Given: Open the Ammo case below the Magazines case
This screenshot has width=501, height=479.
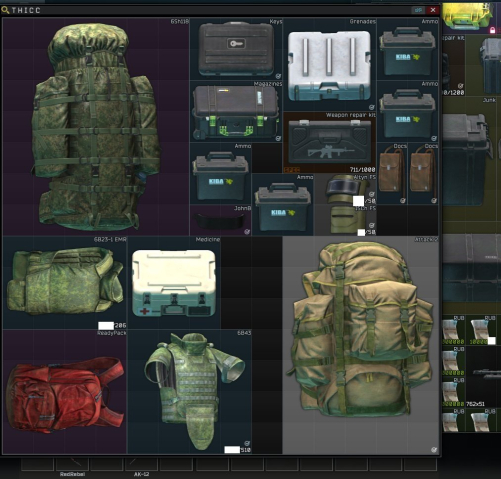Looking at the screenshot, I should 221,173.
